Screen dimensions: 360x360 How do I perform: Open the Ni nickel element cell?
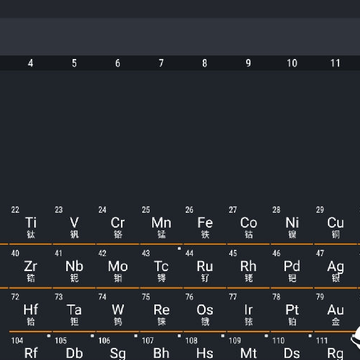(x=292, y=223)
